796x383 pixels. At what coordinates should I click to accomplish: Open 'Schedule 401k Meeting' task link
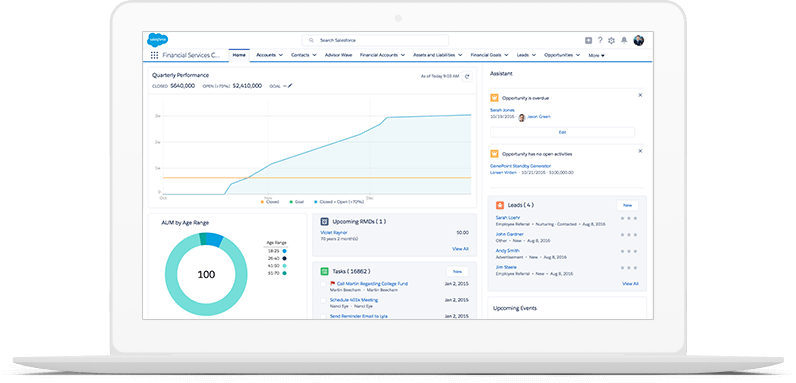354,300
